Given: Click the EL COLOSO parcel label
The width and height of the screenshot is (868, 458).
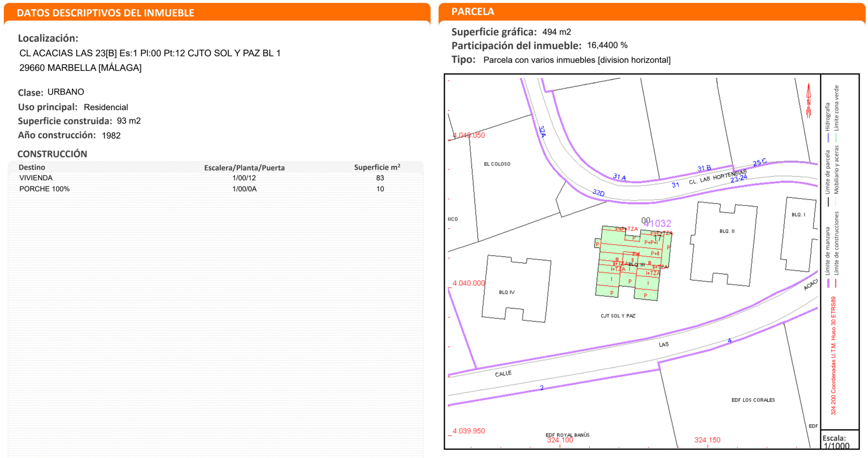Looking at the screenshot, I should 497,164.
